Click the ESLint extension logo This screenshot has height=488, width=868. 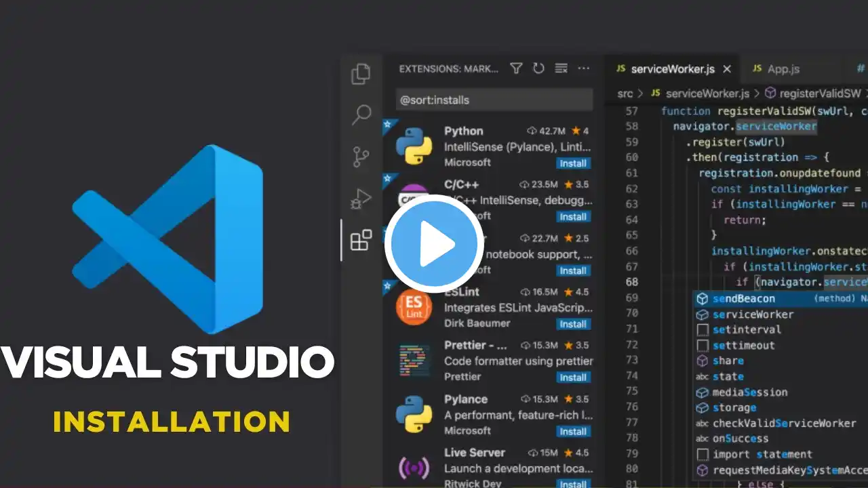pyautogui.click(x=414, y=307)
